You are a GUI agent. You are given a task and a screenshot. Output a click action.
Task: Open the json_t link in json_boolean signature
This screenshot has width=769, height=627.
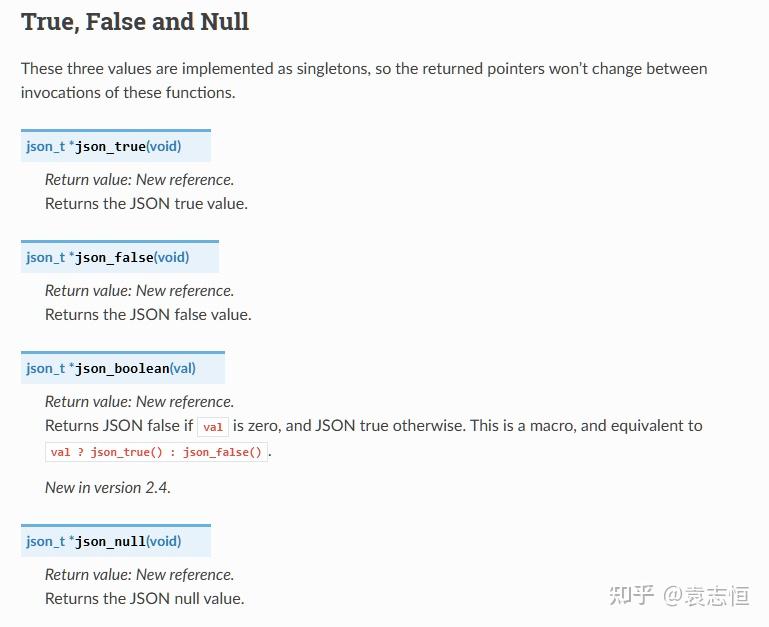[x=45, y=368]
